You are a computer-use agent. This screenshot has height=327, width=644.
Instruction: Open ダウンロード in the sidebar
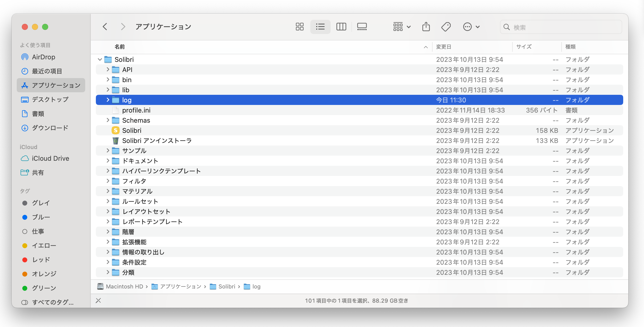51,128
